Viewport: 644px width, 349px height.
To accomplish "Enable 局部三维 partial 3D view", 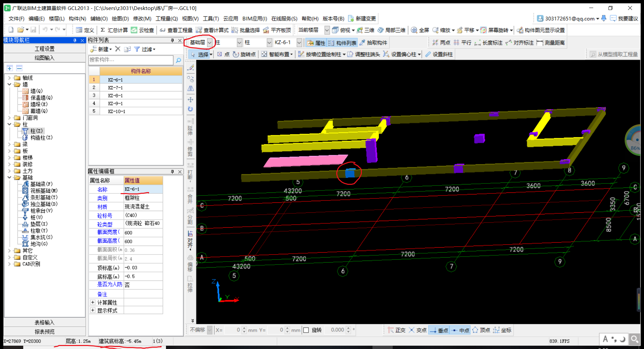I will [x=391, y=30].
